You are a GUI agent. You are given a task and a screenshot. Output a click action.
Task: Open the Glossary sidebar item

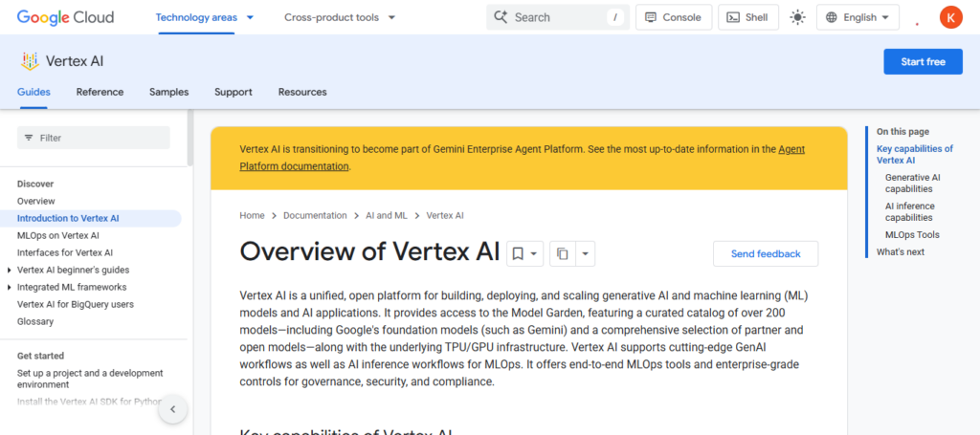pos(35,322)
